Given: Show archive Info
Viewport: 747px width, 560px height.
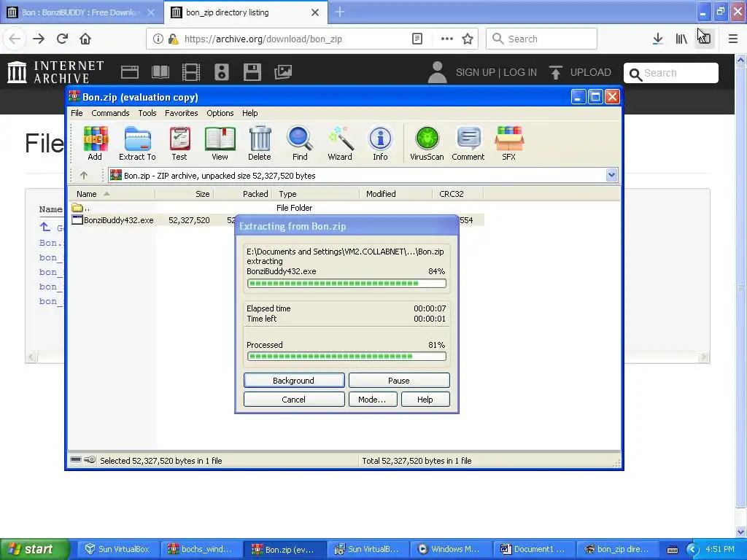Looking at the screenshot, I should click(x=380, y=144).
